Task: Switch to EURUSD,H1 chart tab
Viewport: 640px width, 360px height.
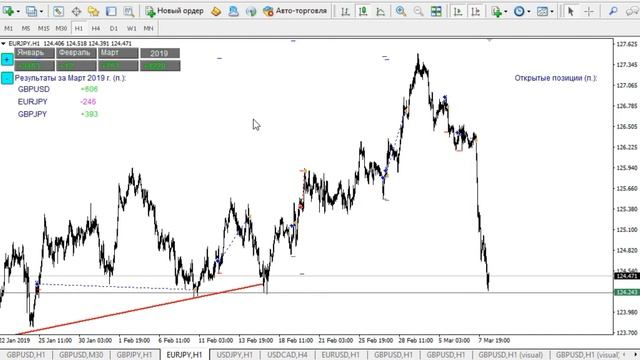Action: (x=340, y=355)
